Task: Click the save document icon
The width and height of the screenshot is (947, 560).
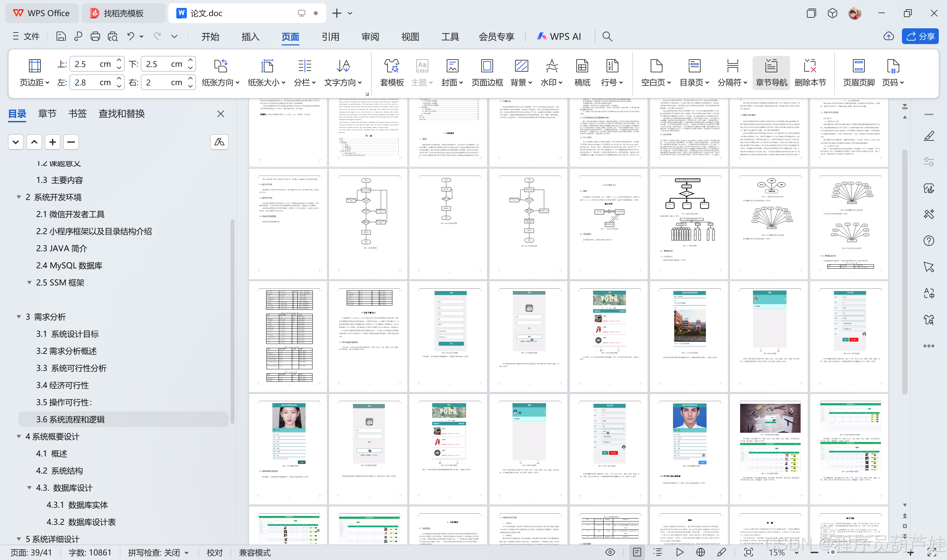Action: tap(61, 37)
